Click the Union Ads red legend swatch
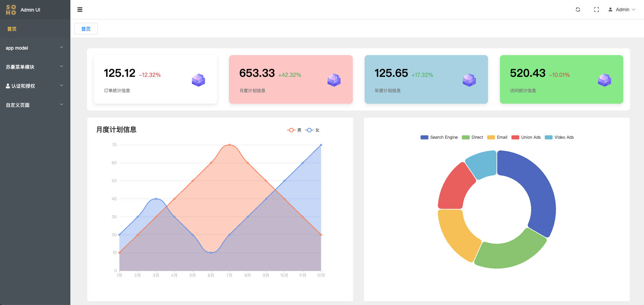The height and width of the screenshot is (305, 644). pyautogui.click(x=515, y=137)
